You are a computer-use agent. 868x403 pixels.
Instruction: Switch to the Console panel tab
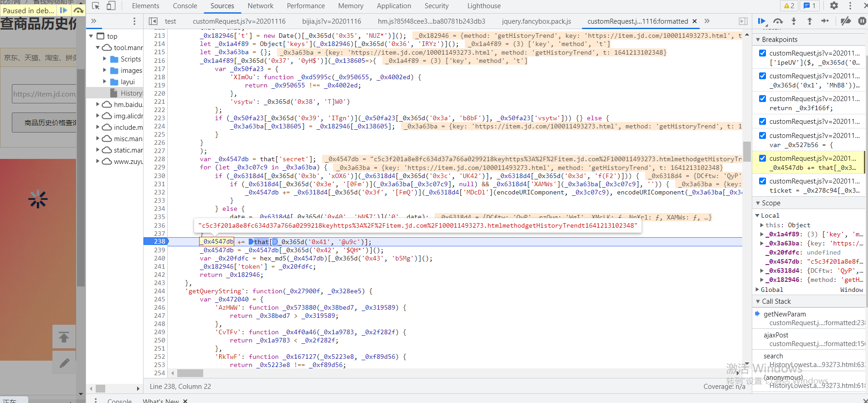click(185, 6)
